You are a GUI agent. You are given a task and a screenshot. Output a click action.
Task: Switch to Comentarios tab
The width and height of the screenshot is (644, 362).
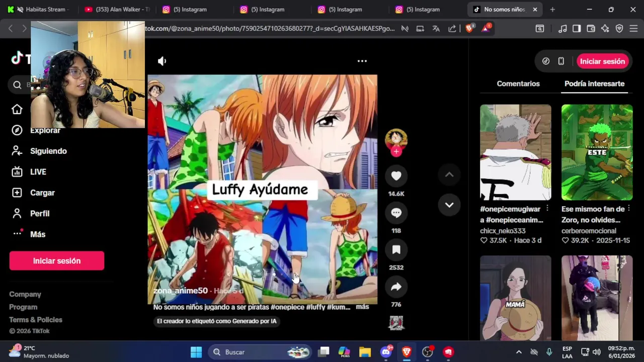tap(518, 84)
